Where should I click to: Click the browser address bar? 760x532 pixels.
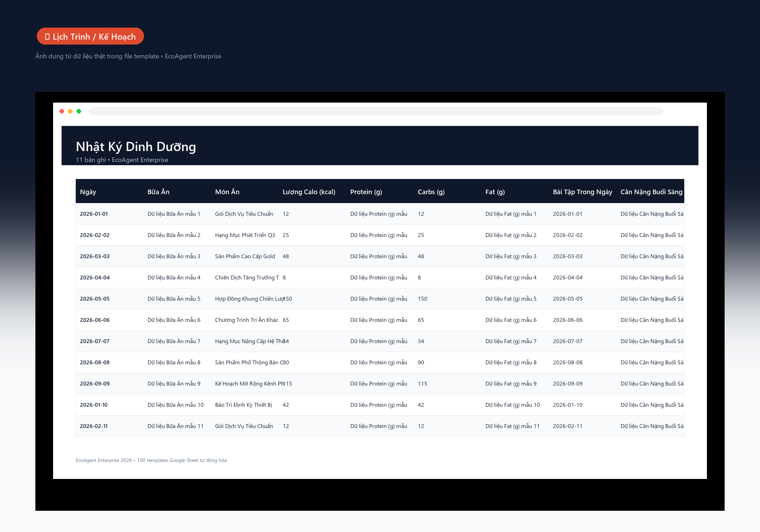[x=376, y=111]
